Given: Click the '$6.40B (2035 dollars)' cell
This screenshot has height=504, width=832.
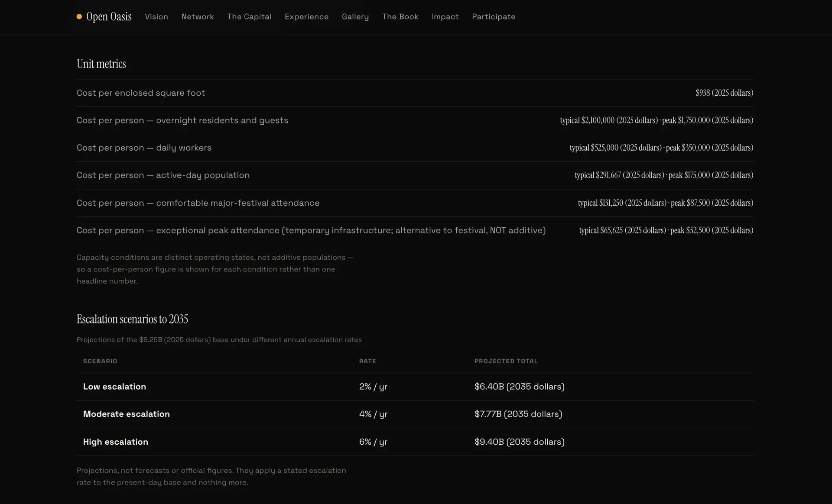Looking at the screenshot, I should click(x=519, y=387).
